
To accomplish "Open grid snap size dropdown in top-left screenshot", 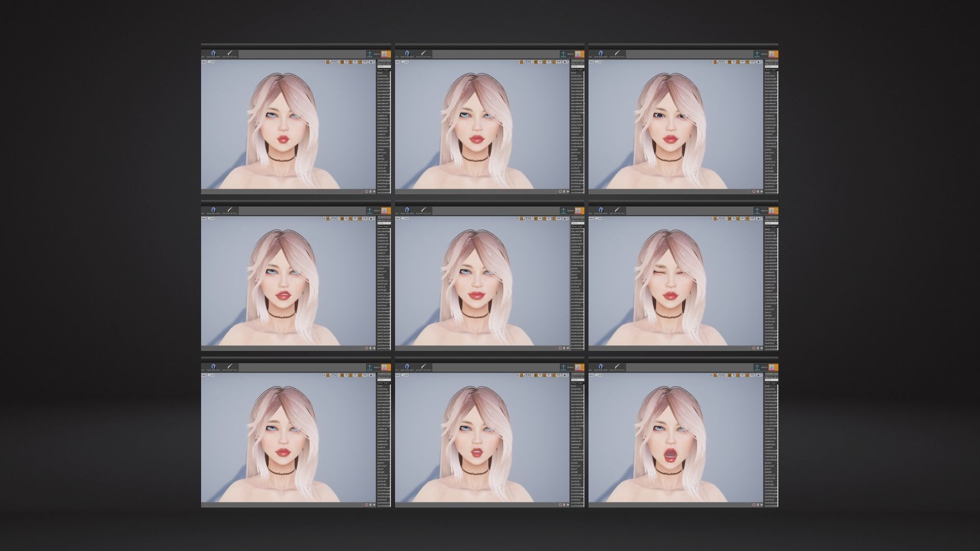I will pyautogui.click(x=347, y=62).
